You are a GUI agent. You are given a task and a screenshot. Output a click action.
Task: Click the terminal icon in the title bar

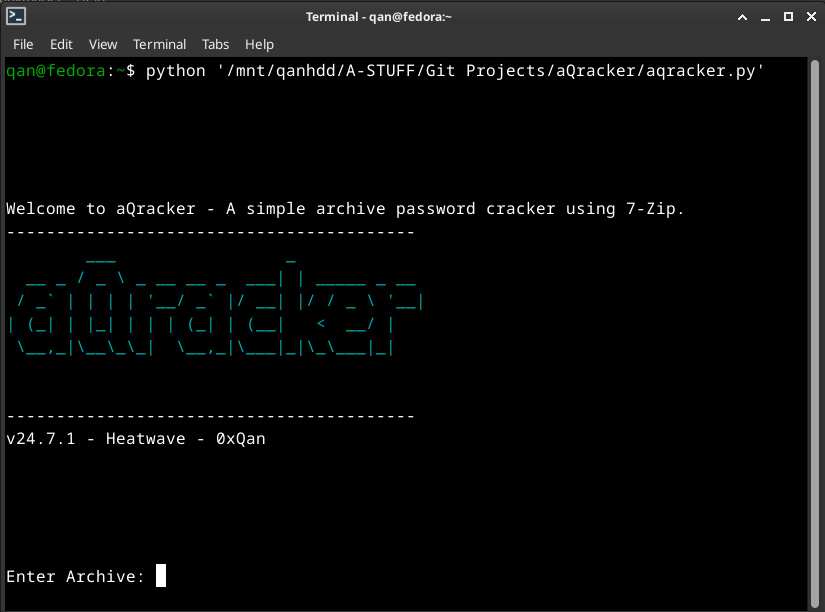coord(16,17)
